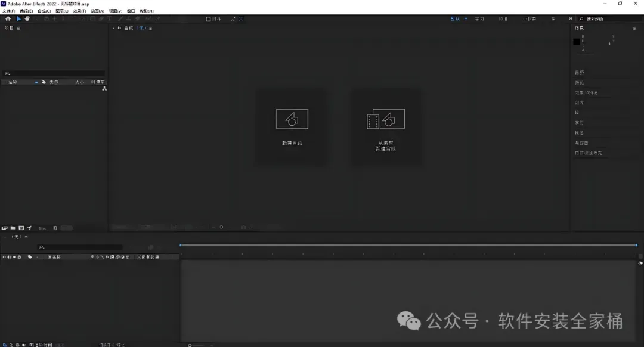The image size is (644, 347).
Task: Click the delete (trash) icon in Project panel
Action: tap(55, 228)
